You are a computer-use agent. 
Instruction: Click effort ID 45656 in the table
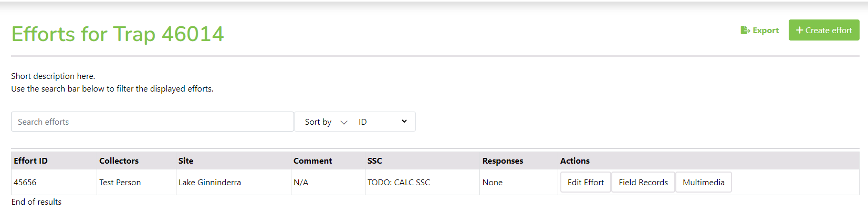(x=25, y=183)
